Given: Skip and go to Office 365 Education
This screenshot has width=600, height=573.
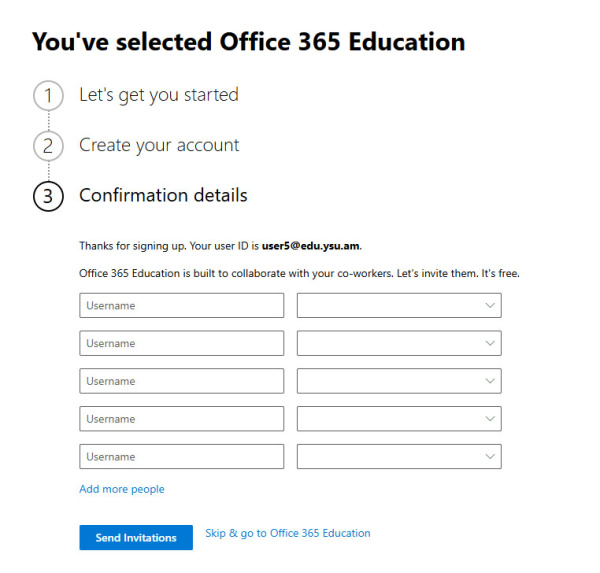Looking at the screenshot, I should coord(287,534).
